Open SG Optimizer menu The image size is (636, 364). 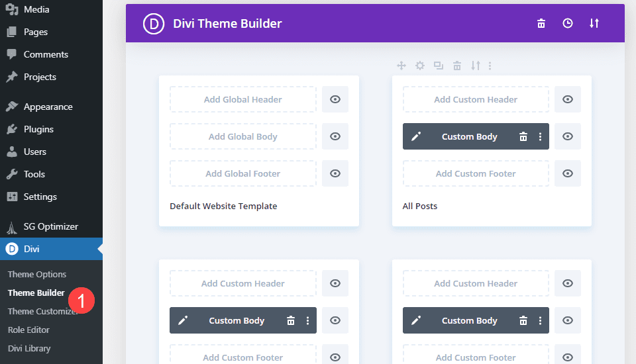click(x=51, y=226)
